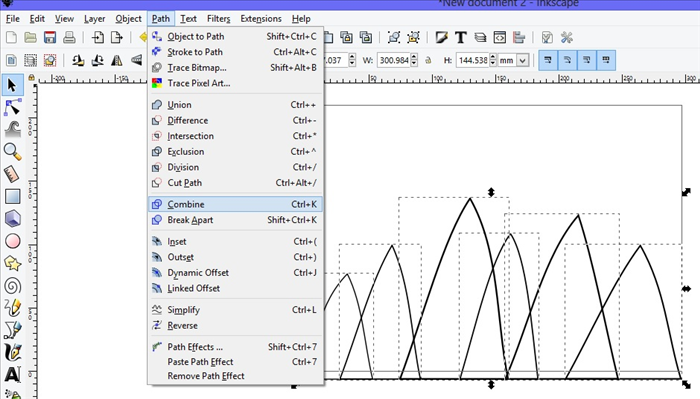The height and width of the screenshot is (399, 700).
Task: Toggle width/height lock ratio
Action: [x=428, y=60]
